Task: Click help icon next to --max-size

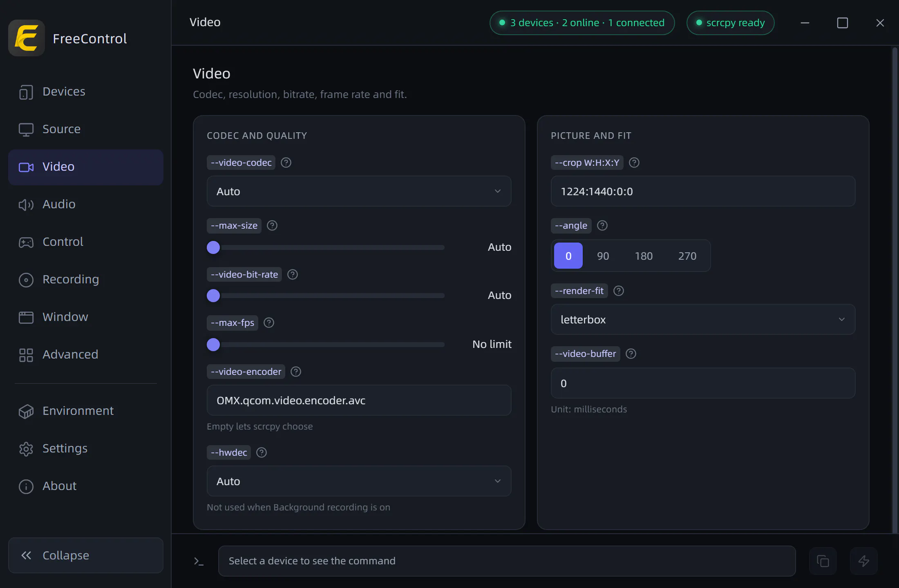Action: [272, 225]
